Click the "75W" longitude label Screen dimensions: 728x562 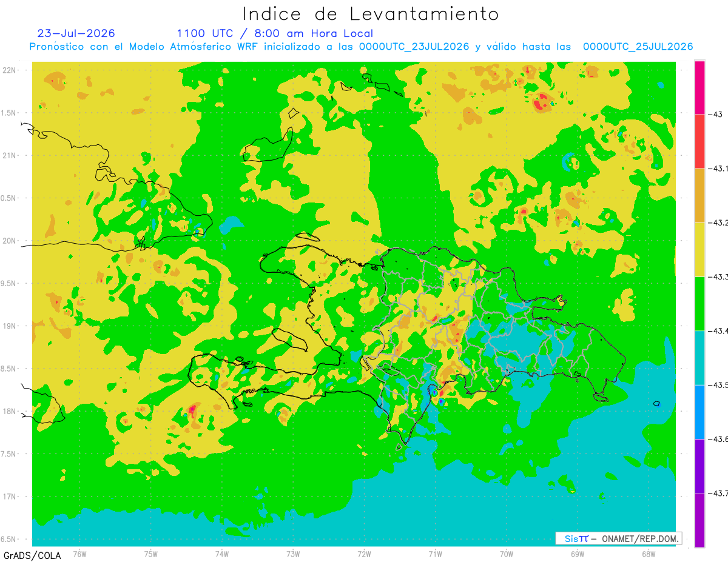pos(151,554)
